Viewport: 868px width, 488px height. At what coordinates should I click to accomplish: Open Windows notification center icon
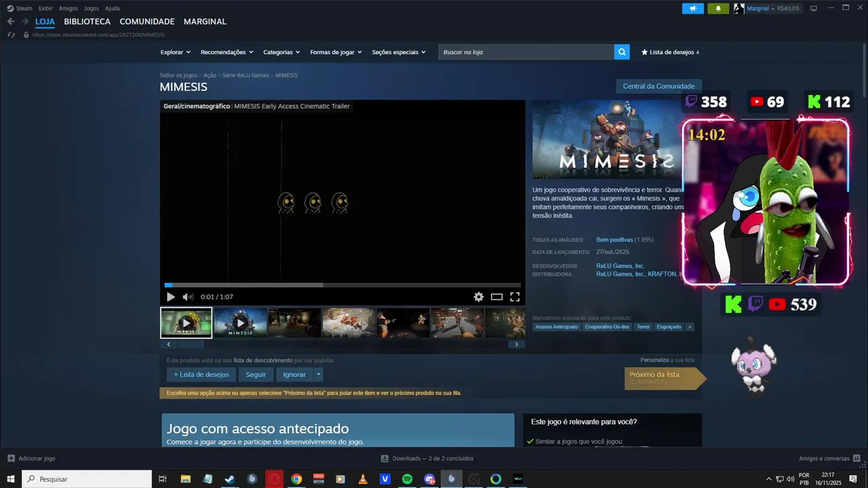[x=853, y=479]
